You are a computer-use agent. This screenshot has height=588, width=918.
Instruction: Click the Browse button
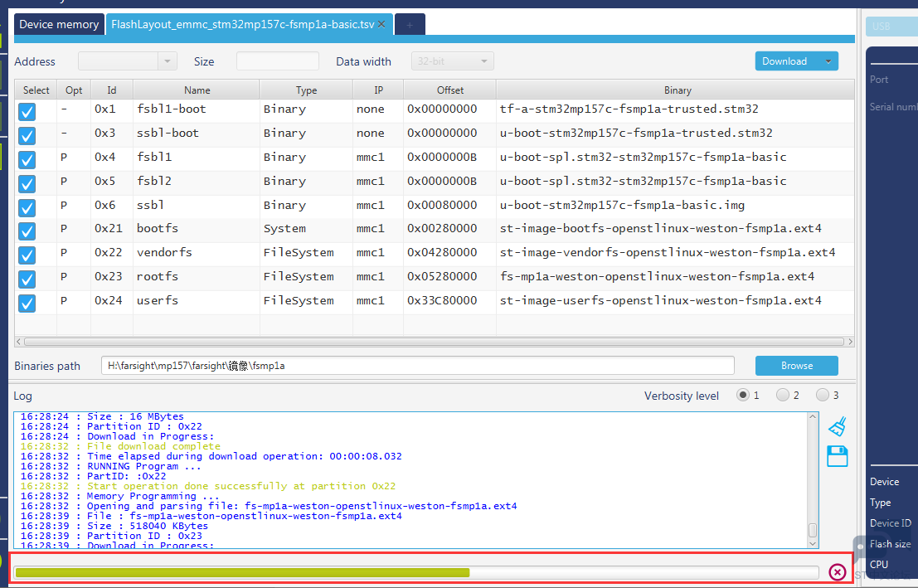[x=797, y=366]
